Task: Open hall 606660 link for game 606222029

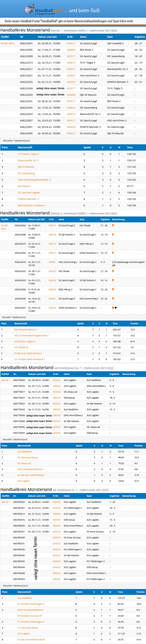Action: tap(71, 95)
